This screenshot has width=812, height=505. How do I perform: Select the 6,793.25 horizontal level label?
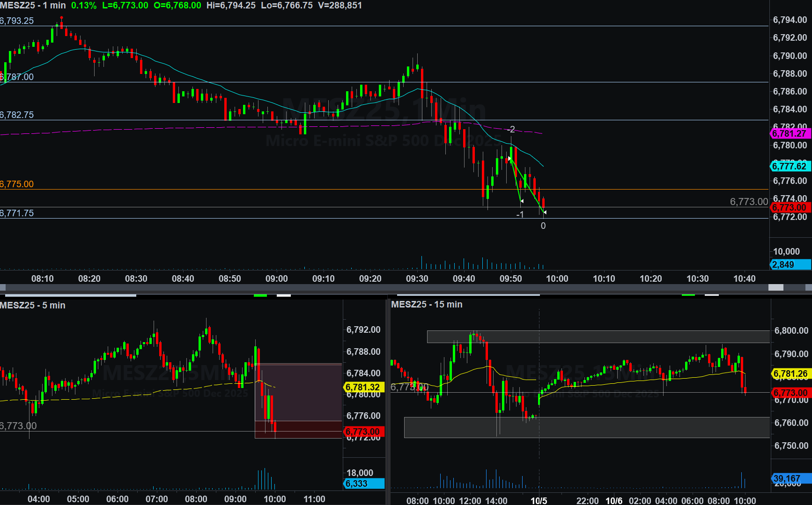pos(17,21)
